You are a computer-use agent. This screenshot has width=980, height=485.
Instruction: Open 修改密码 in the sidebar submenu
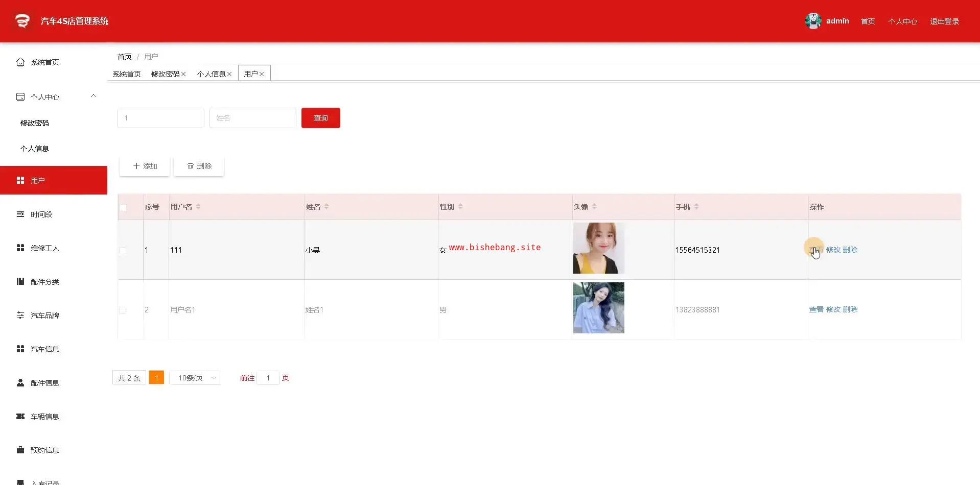click(35, 123)
